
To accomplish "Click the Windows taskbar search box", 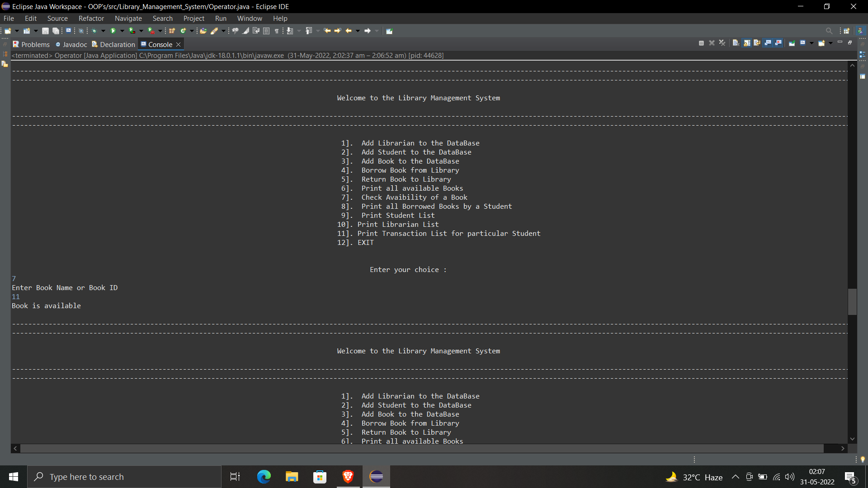I will pyautogui.click(x=124, y=477).
